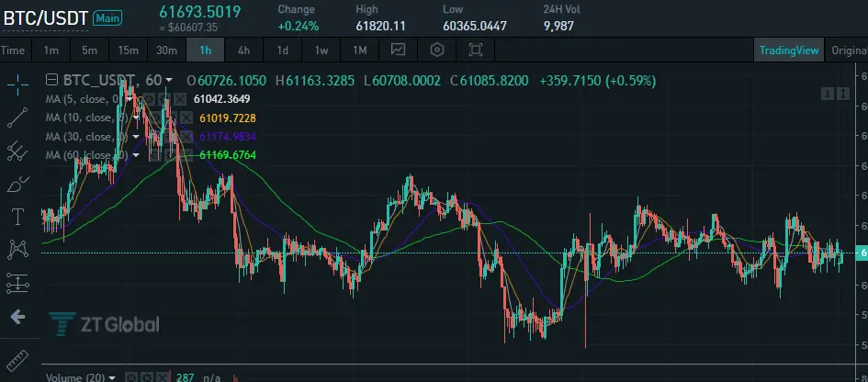
Task: Open chart settings hexagon icon
Action: pos(437,50)
